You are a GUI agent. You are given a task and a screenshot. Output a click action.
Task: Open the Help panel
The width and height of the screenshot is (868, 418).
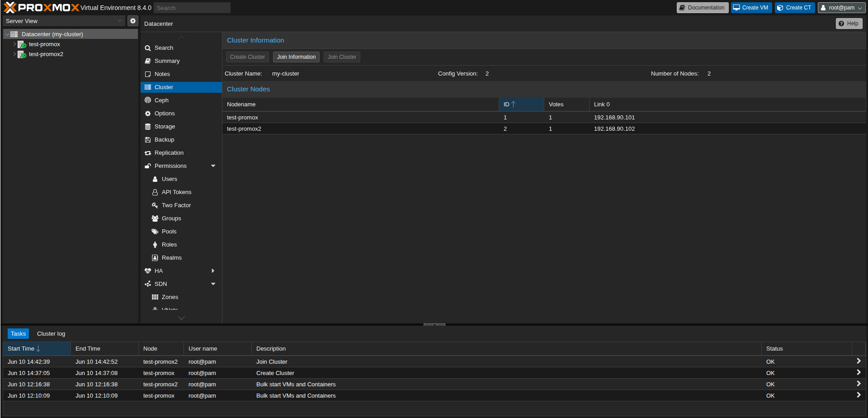pos(849,23)
